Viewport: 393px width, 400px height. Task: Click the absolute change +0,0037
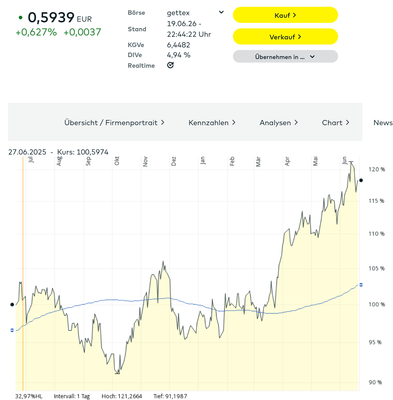(x=82, y=32)
